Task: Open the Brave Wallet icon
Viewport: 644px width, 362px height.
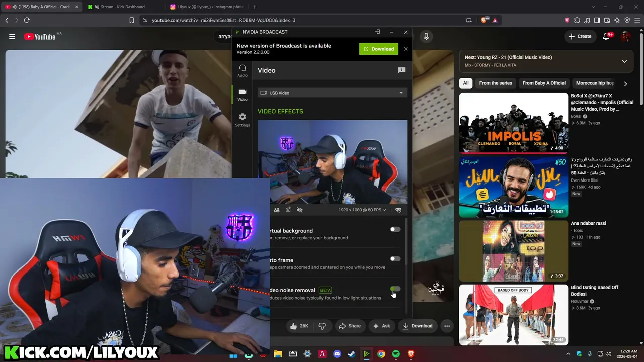Action: click(607, 20)
